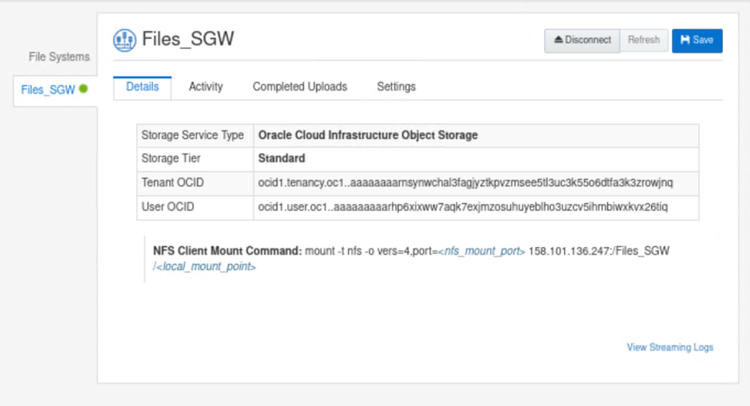Click the green status dot next to Files_SGW
The image size is (750, 406).
tap(84, 89)
